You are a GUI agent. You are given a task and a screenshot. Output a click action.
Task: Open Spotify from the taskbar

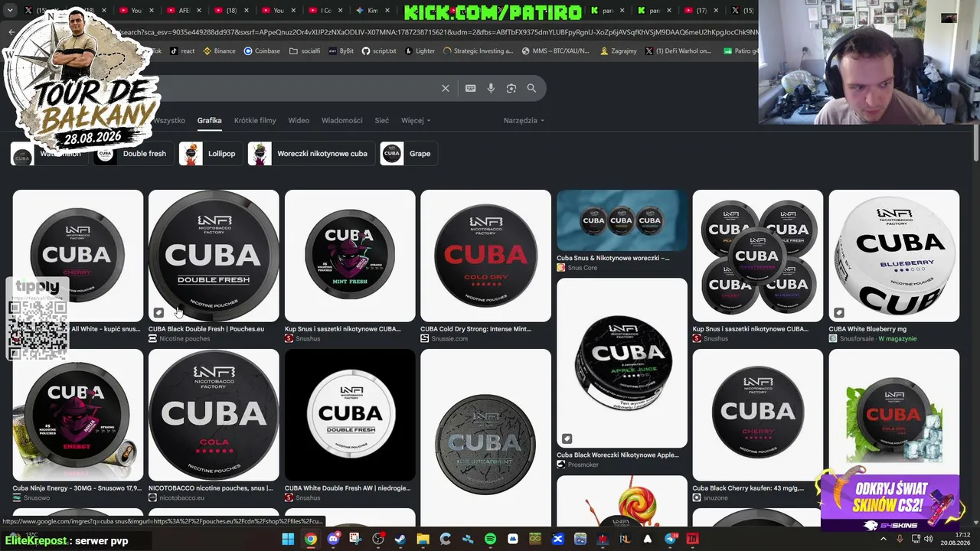(491, 540)
